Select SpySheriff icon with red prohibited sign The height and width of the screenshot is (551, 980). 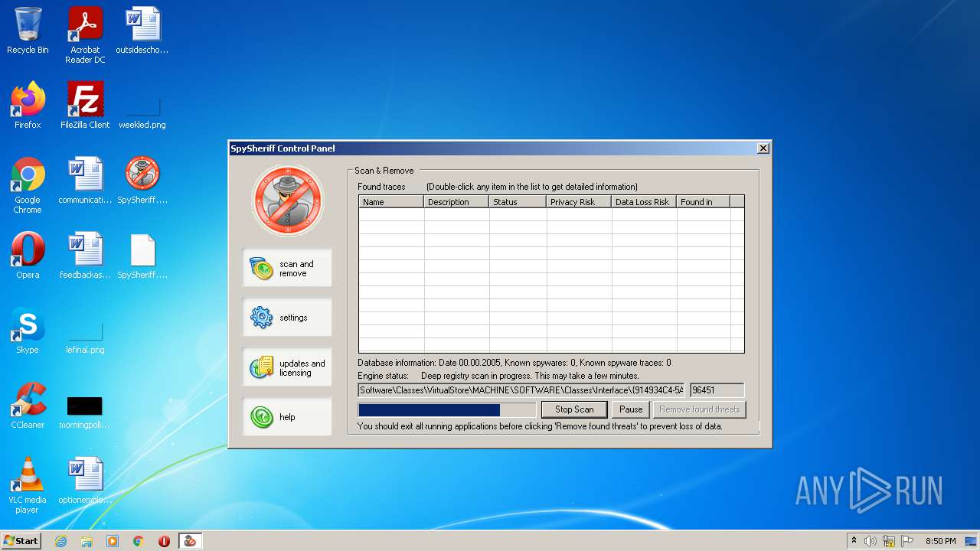point(142,181)
